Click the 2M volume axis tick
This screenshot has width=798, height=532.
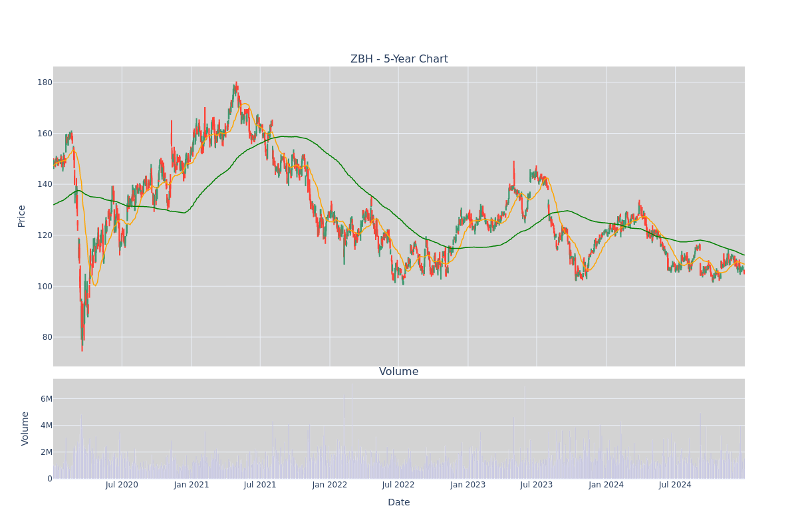click(x=47, y=452)
